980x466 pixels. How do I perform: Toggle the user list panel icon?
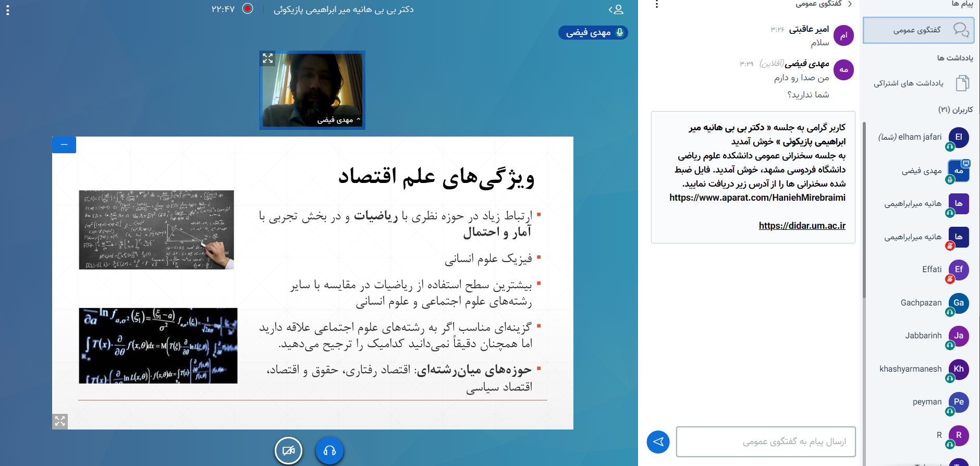click(x=616, y=9)
